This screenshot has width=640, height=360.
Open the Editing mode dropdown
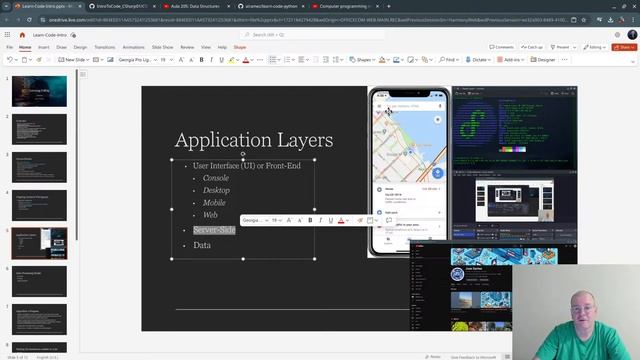pos(595,47)
